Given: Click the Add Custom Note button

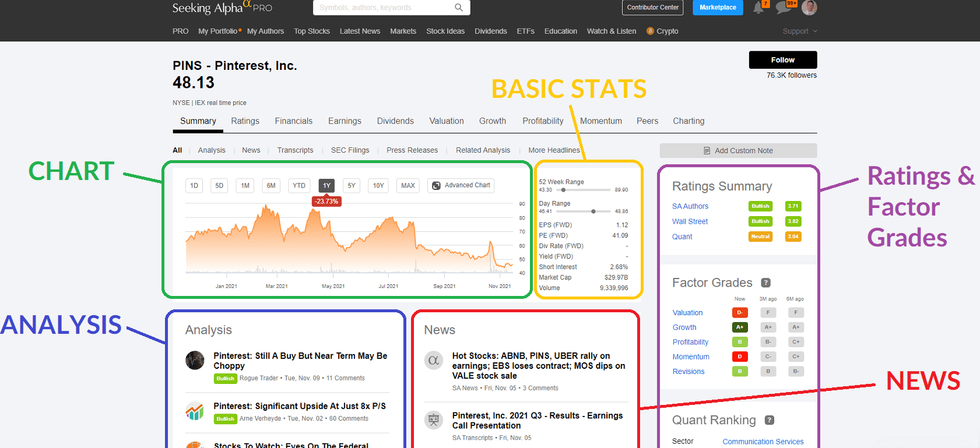Looking at the screenshot, I should (x=738, y=150).
